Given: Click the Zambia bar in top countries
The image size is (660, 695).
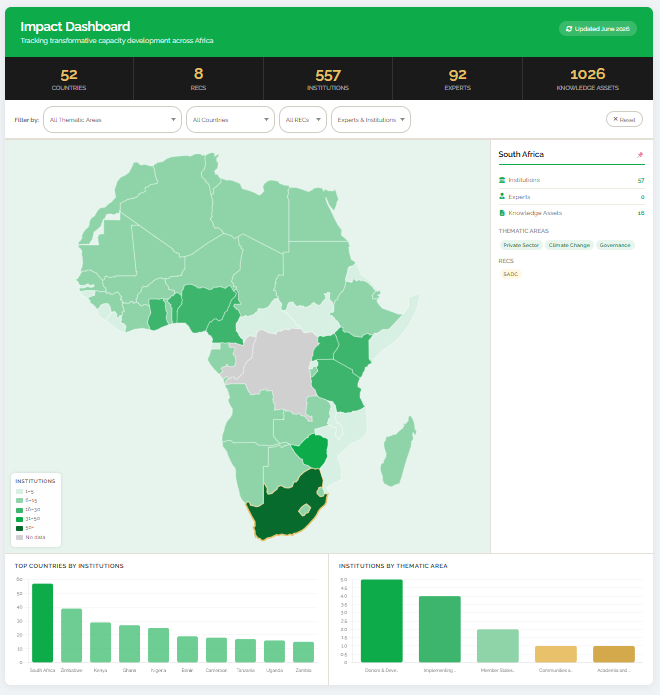Looking at the screenshot, I should pyautogui.click(x=304, y=652).
